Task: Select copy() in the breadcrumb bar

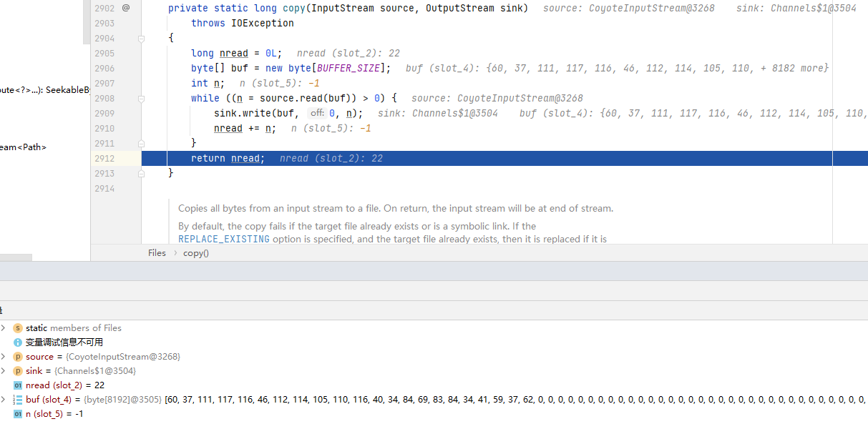Action: [196, 252]
